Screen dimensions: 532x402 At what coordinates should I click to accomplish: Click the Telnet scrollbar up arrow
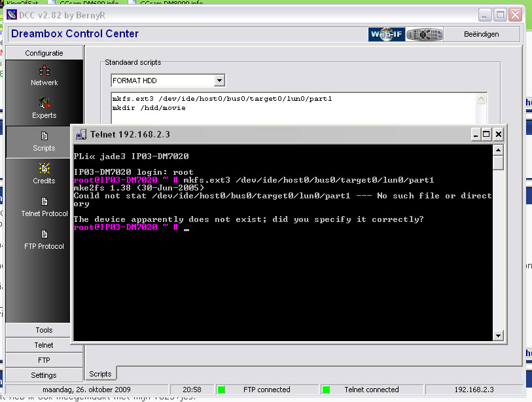point(498,150)
